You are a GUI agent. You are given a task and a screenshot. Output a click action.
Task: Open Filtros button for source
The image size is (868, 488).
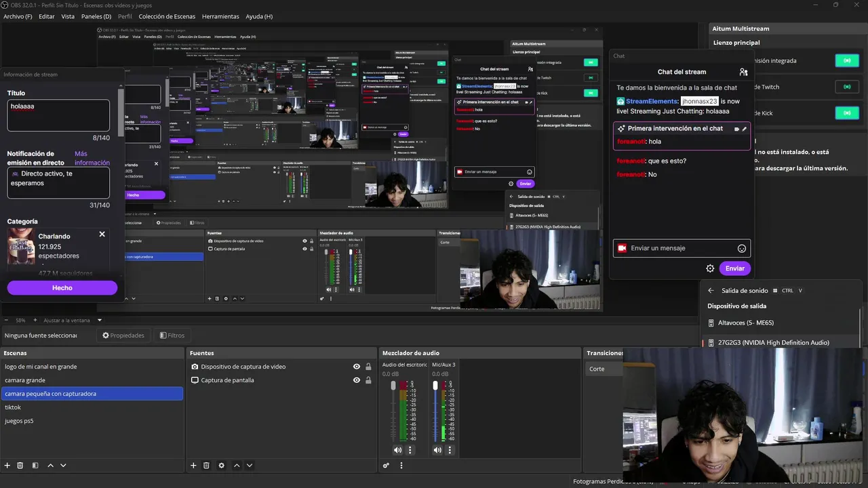[x=172, y=335]
